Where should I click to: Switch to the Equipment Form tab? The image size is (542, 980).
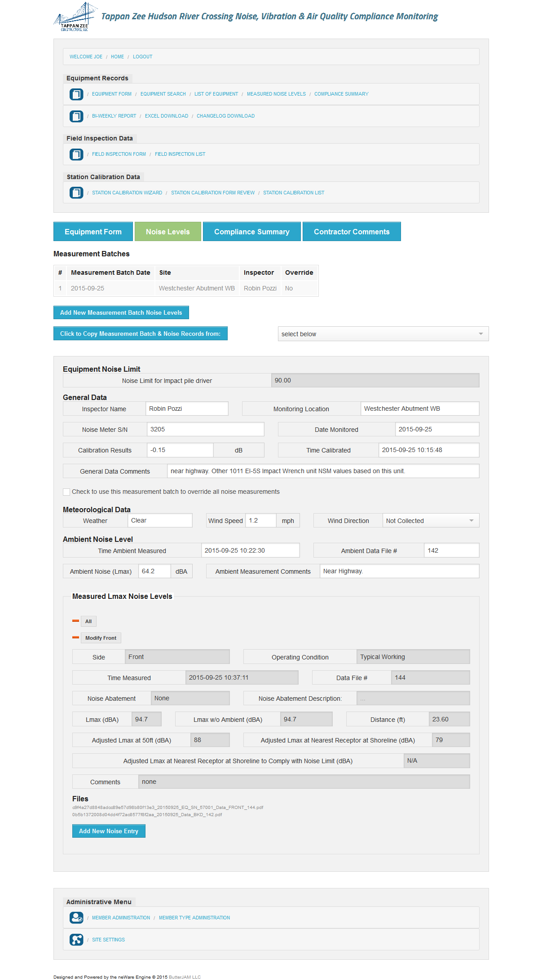coord(93,232)
